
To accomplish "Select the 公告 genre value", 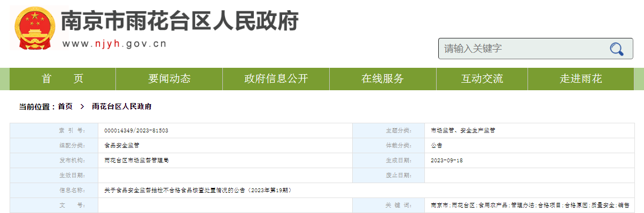I will tap(437, 145).
